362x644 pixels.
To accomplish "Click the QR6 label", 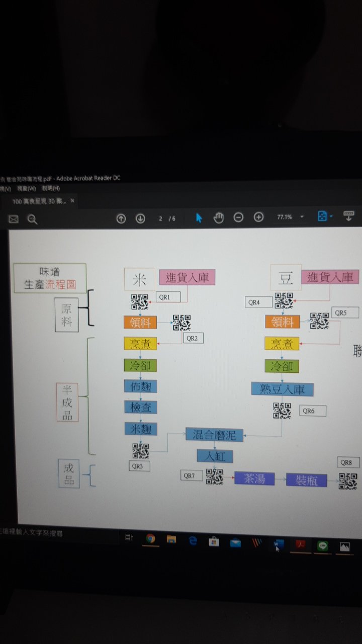I will [x=312, y=411].
